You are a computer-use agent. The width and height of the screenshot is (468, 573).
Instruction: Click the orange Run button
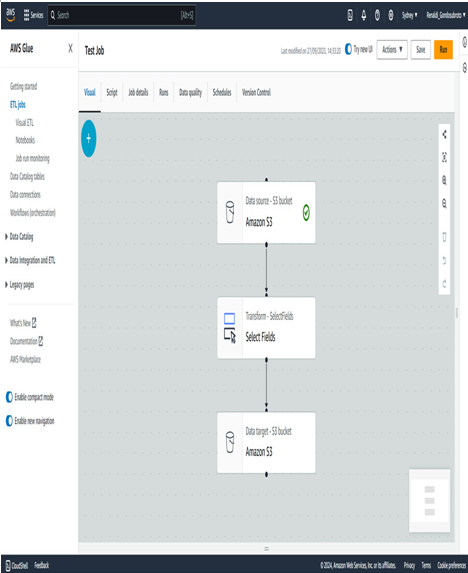tap(443, 50)
